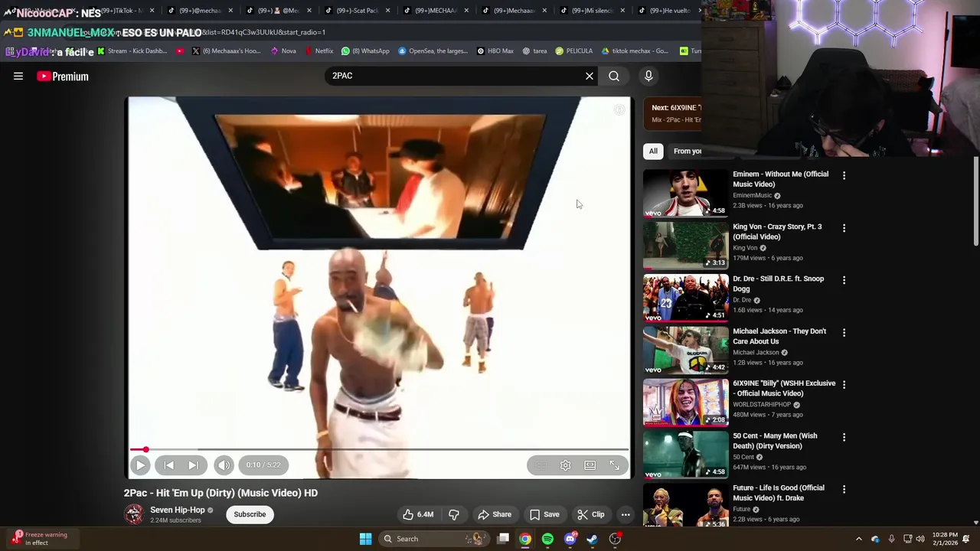The height and width of the screenshot is (551, 980).
Task: Open the Seven Hip-Hop channel name link
Action: (178, 510)
